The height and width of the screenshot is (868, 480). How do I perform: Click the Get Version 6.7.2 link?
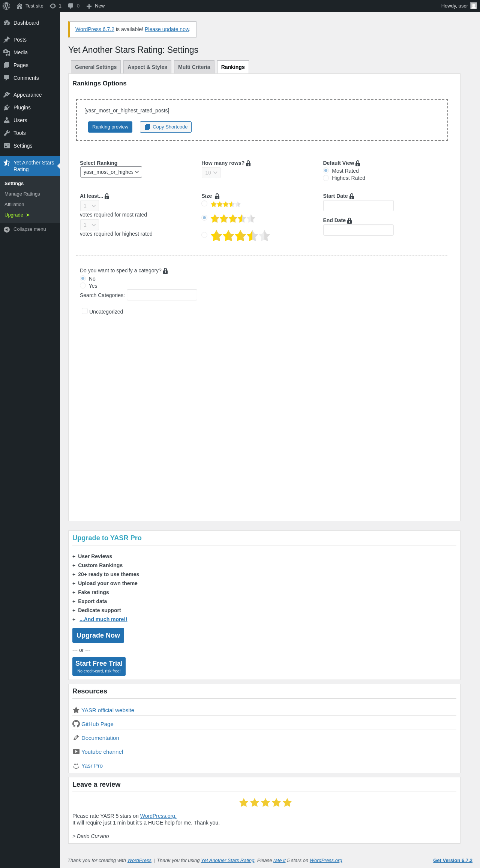453,860
